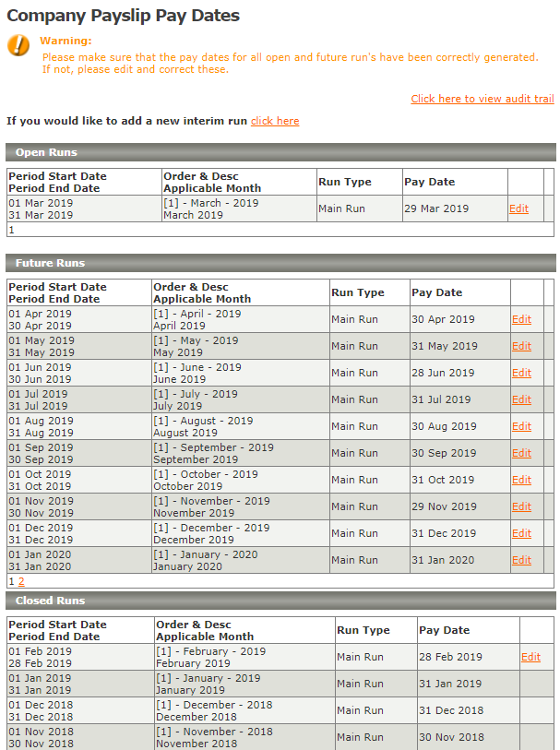Select the 30 Apr 2019 pay date cell

pos(460,319)
